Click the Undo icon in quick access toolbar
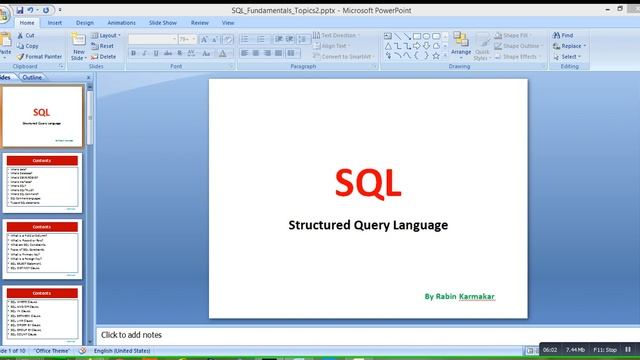The height and width of the screenshot is (360, 640). click(31, 10)
